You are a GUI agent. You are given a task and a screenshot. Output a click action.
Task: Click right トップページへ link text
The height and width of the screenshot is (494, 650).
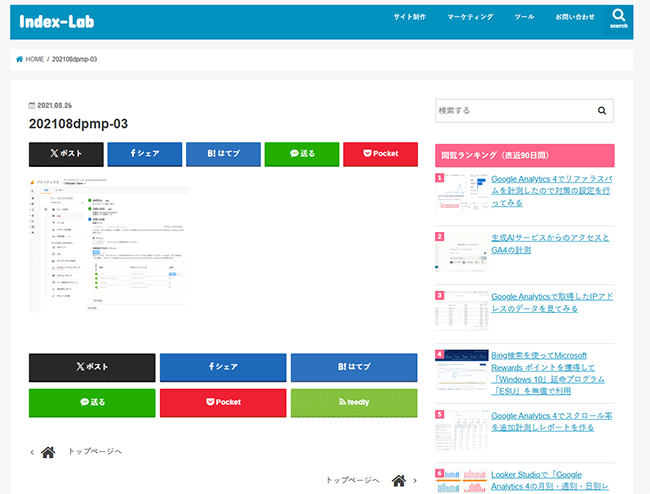[352, 480]
